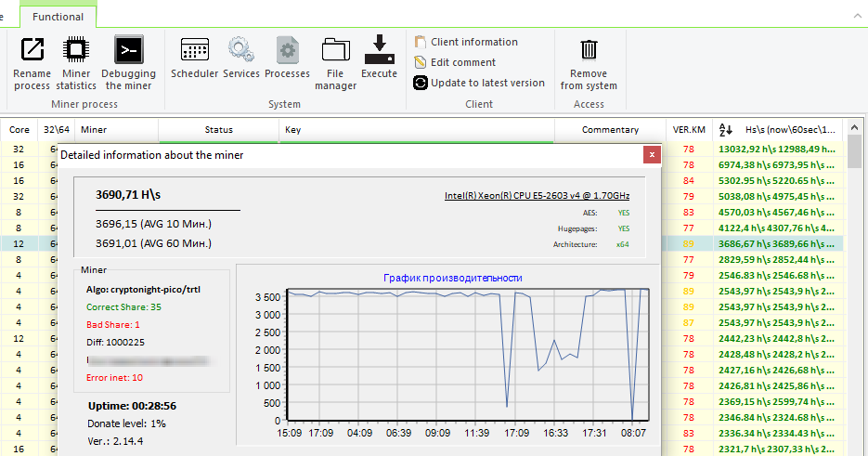Click the Ver.: 2.14.4 text
This screenshot has width=868, height=456.
(x=115, y=441)
